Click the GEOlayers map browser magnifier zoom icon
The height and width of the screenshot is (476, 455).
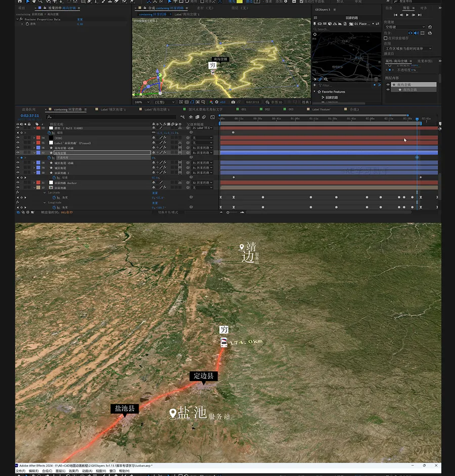(326, 79)
